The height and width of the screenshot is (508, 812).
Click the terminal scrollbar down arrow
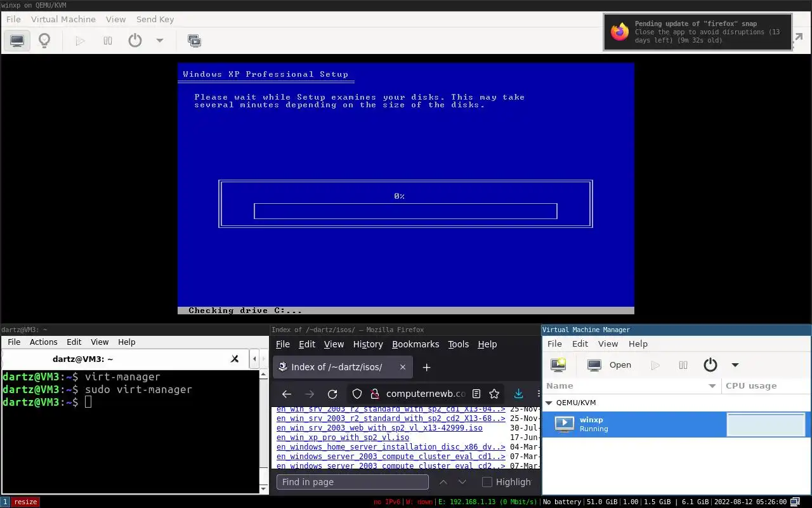pyautogui.click(x=264, y=489)
